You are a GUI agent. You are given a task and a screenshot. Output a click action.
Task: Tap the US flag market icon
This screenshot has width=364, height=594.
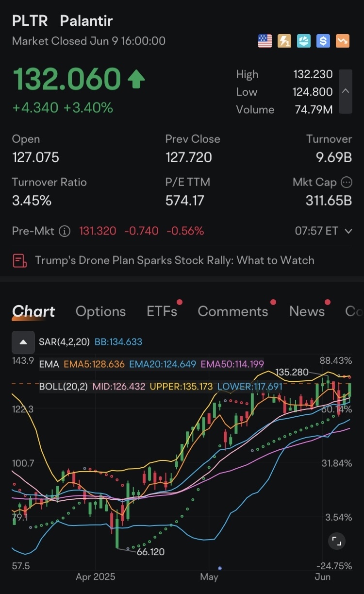click(265, 41)
